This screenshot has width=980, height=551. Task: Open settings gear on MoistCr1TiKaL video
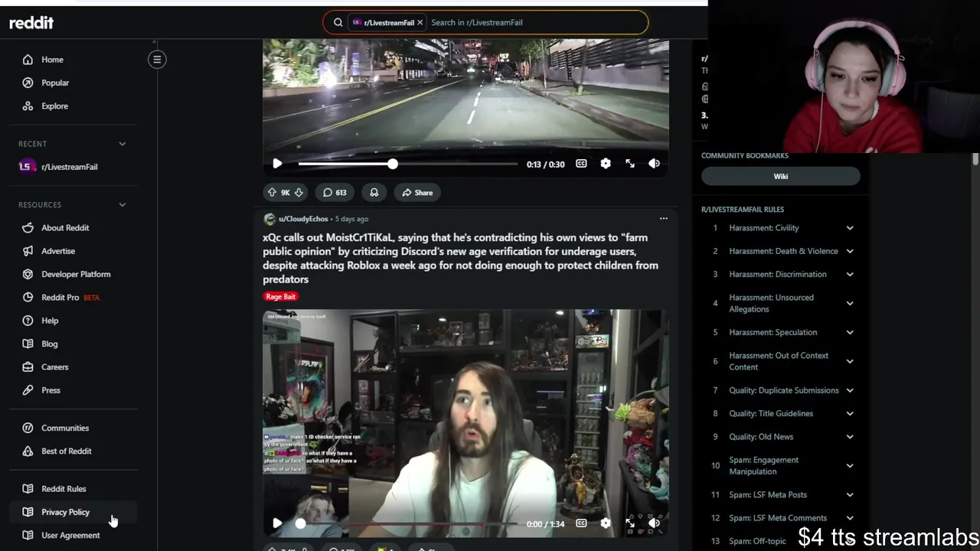click(x=606, y=523)
